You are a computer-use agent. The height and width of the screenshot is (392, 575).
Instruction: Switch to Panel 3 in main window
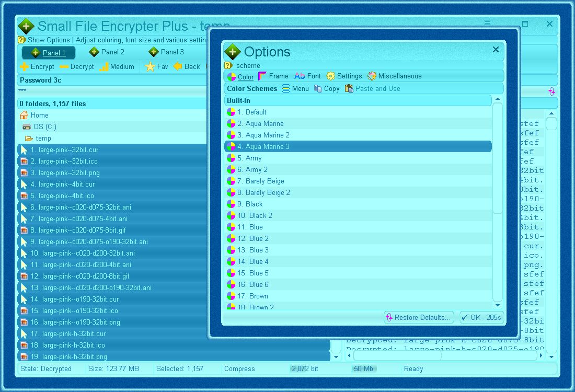[x=166, y=52]
